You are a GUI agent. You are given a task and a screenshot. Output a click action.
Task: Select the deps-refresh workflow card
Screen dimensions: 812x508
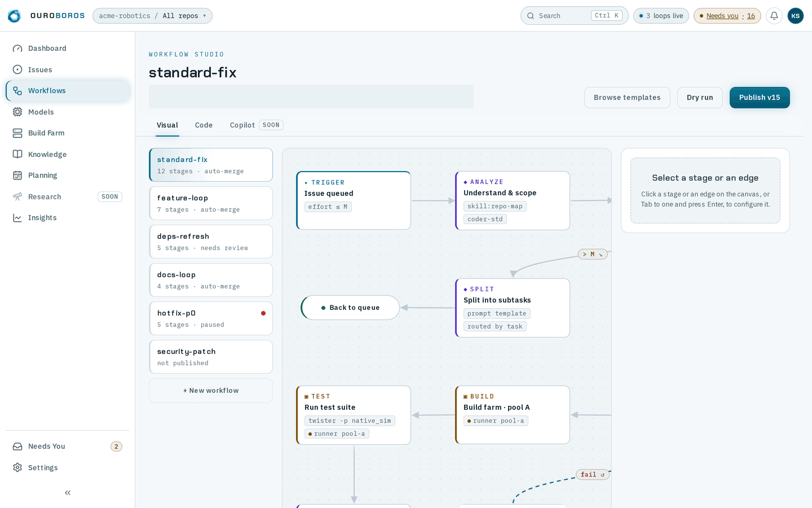click(211, 242)
